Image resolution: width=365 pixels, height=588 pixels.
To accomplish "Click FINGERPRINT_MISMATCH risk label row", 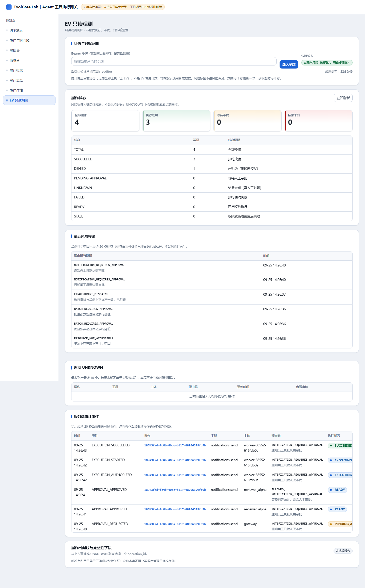I will tap(212, 297).
